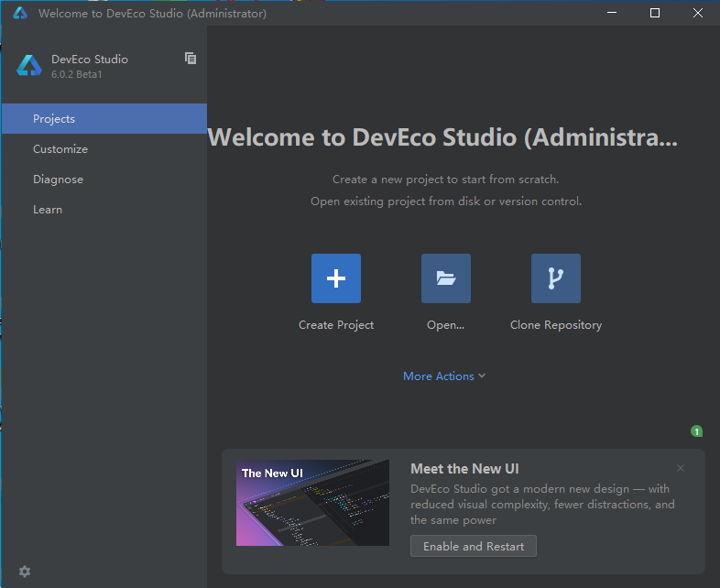The height and width of the screenshot is (588, 720).
Task: Click the Clone Repository branch icon
Action: click(x=556, y=278)
